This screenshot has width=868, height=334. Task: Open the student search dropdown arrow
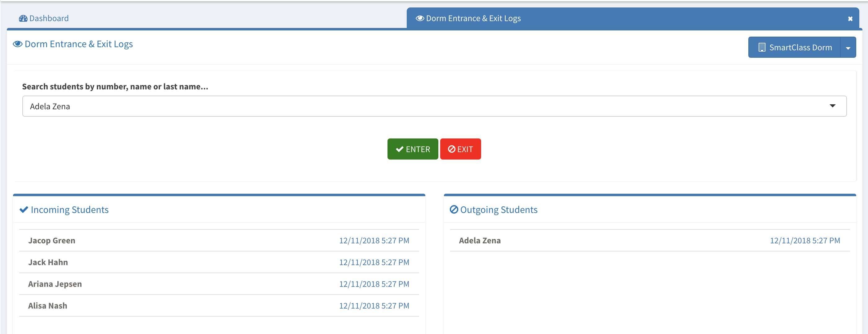pyautogui.click(x=832, y=106)
